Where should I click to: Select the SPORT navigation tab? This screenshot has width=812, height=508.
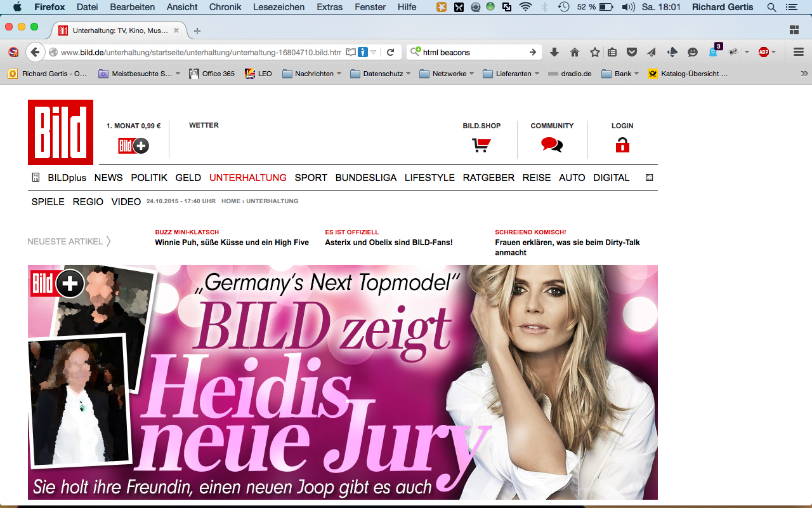pyautogui.click(x=311, y=178)
